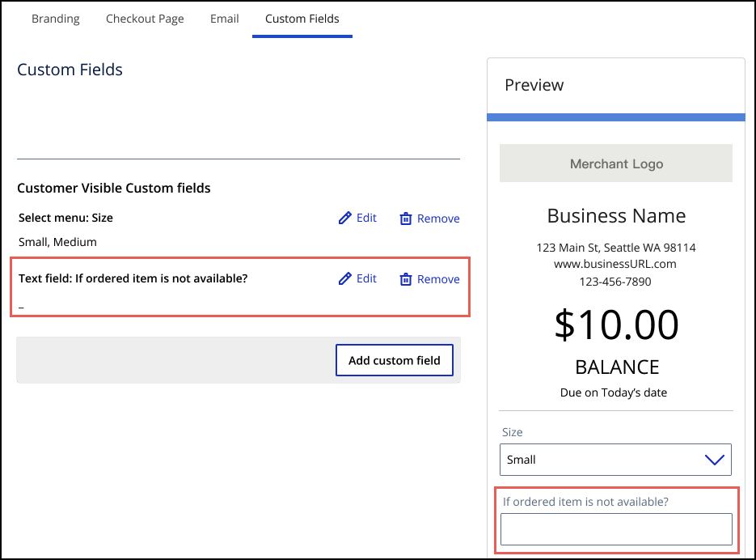Focus the ordered item not available input box
The height and width of the screenshot is (560, 756).
[x=616, y=529]
